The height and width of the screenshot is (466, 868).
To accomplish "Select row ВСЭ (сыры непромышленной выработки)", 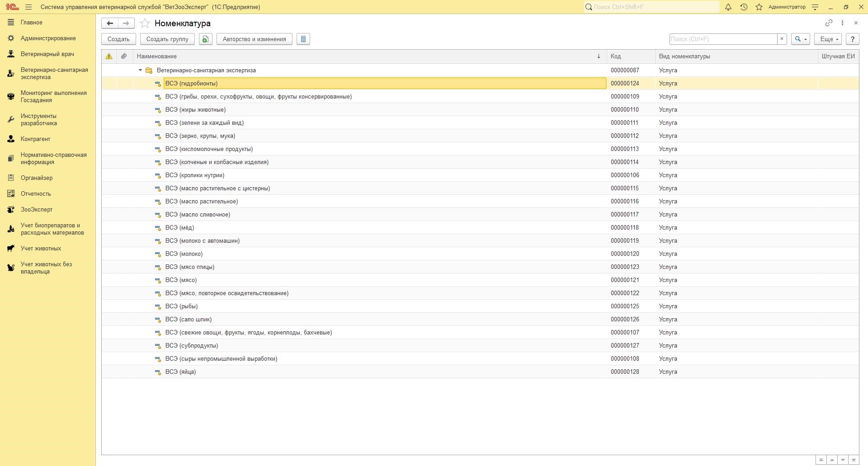I will (x=480, y=359).
